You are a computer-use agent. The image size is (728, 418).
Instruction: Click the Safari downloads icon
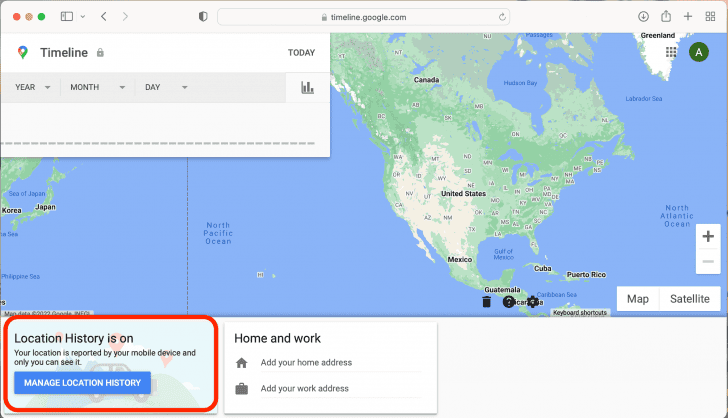click(x=643, y=17)
